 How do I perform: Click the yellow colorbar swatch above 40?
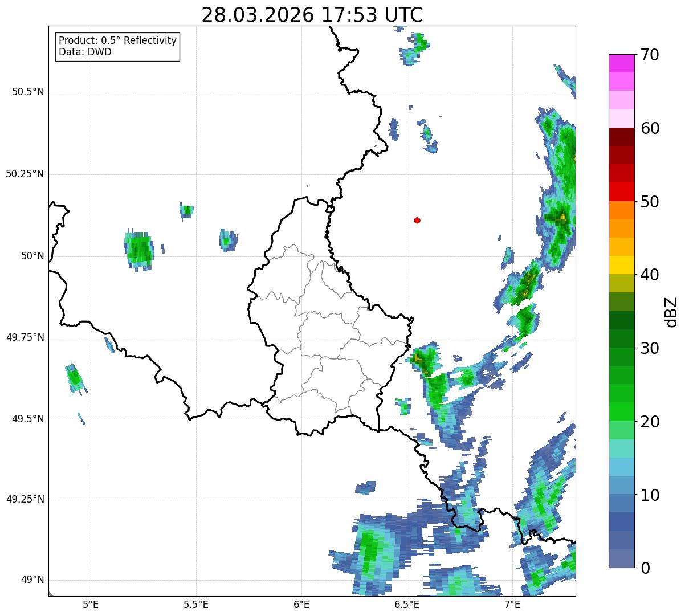click(621, 265)
